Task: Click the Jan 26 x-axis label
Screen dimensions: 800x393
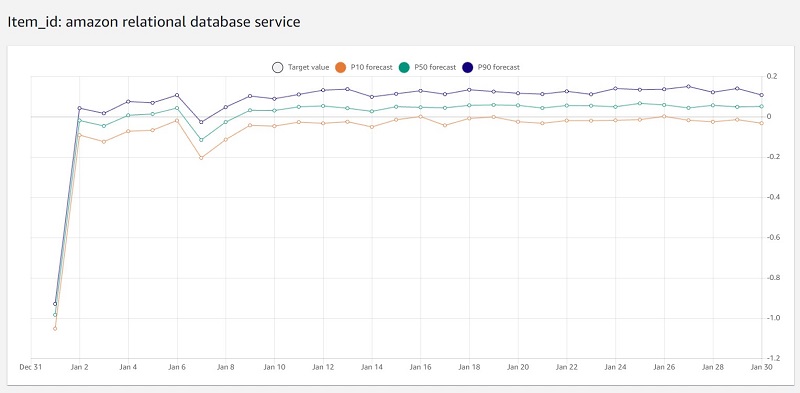Action: (664, 367)
